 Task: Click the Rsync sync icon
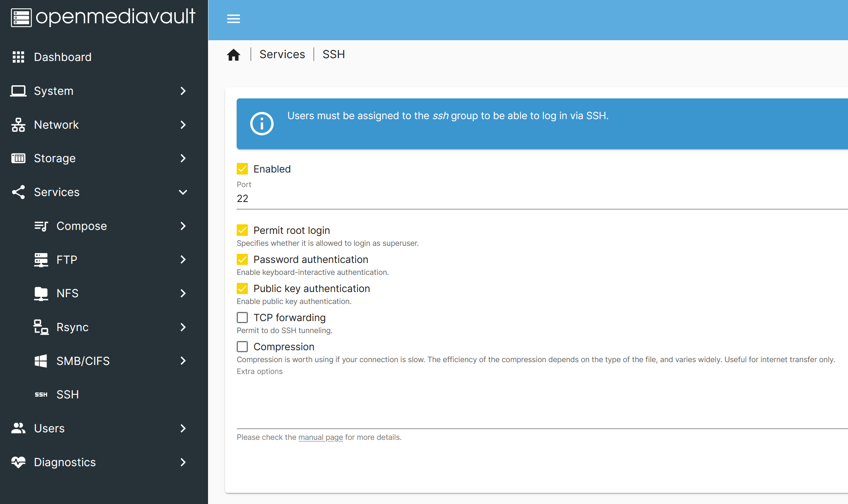point(41,327)
